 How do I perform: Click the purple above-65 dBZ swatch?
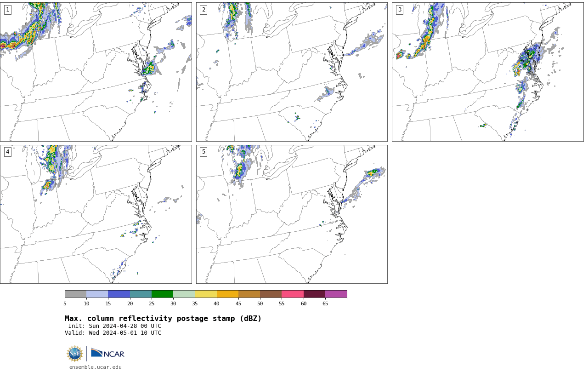tap(336, 294)
